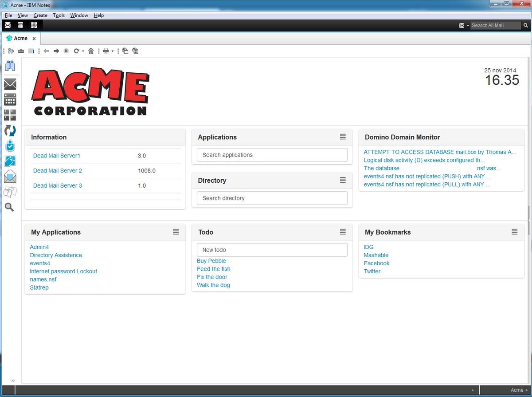Open the Applications panel menu icon
The width and height of the screenshot is (532, 397).
(x=343, y=137)
